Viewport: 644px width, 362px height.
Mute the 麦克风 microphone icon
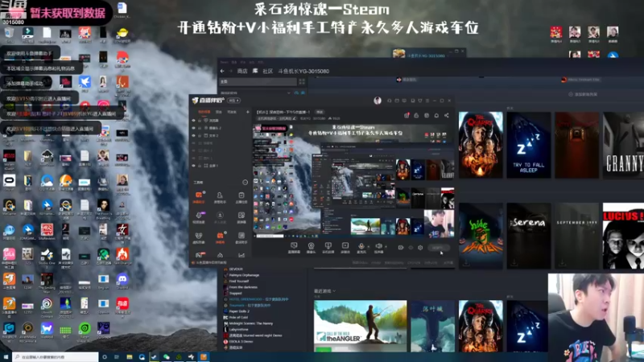coord(361,247)
